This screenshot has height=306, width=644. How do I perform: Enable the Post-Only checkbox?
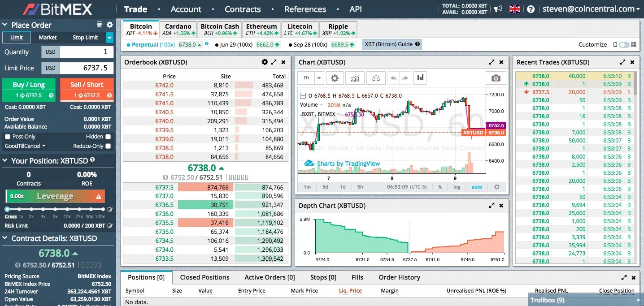click(x=7, y=137)
